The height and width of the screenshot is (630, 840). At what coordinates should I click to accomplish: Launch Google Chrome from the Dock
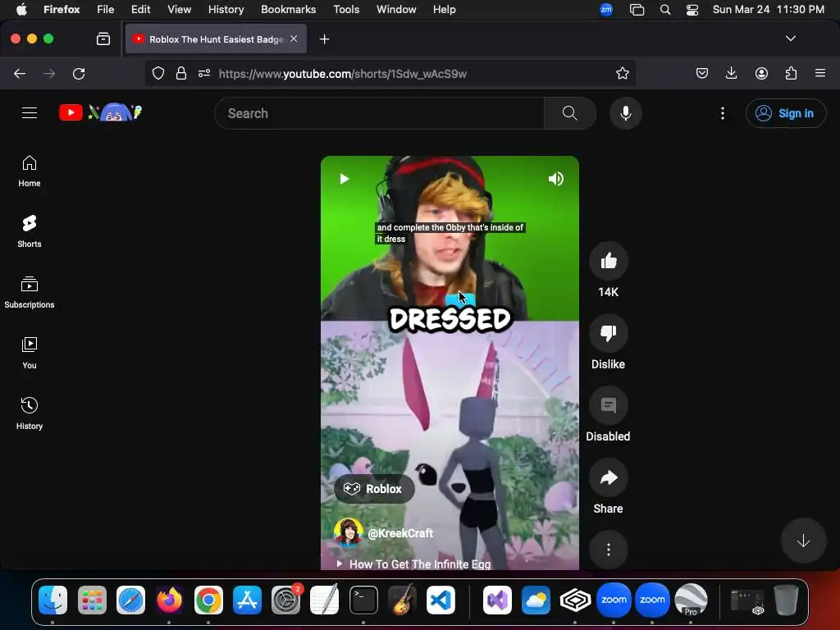click(208, 600)
